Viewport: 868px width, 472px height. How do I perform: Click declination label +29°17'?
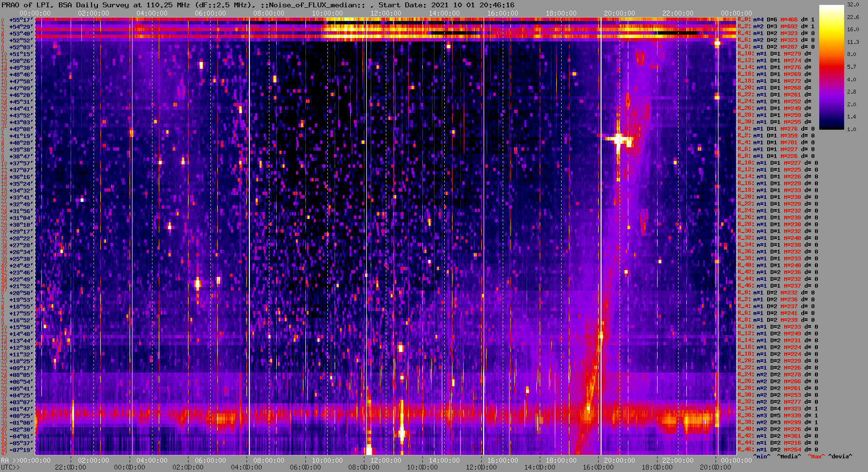(x=20, y=232)
